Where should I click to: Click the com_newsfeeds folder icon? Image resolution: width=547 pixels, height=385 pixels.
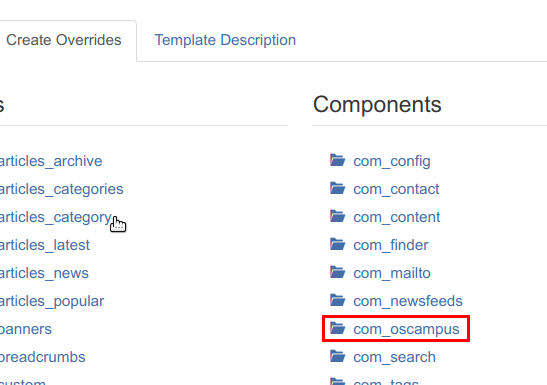[x=337, y=300]
